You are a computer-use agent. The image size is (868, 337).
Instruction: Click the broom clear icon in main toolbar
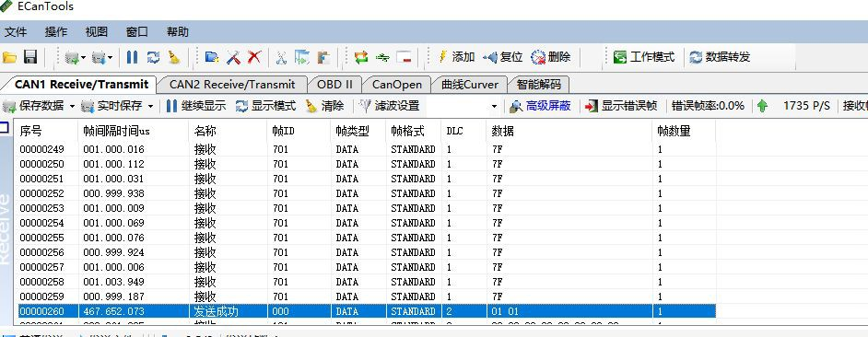[174, 56]
